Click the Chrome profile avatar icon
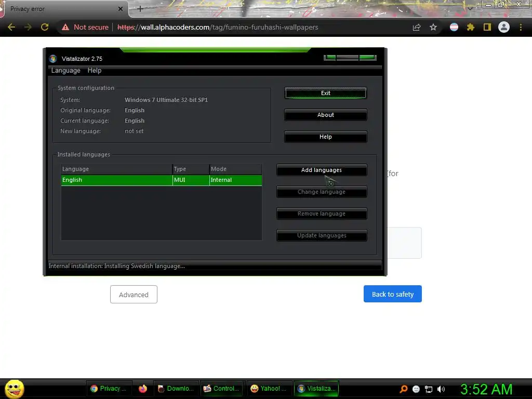The height and width of the screenshot is (399, 532). click(x=504, y=27)
